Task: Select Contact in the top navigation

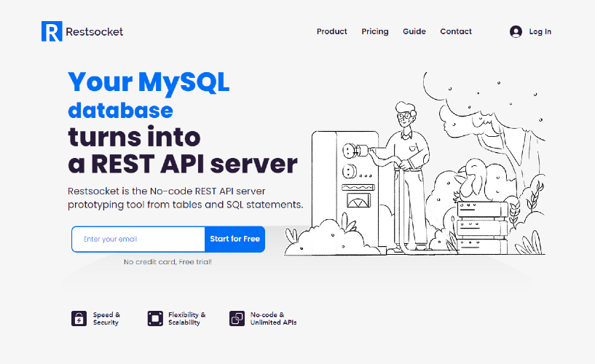Action: (456, 31)
